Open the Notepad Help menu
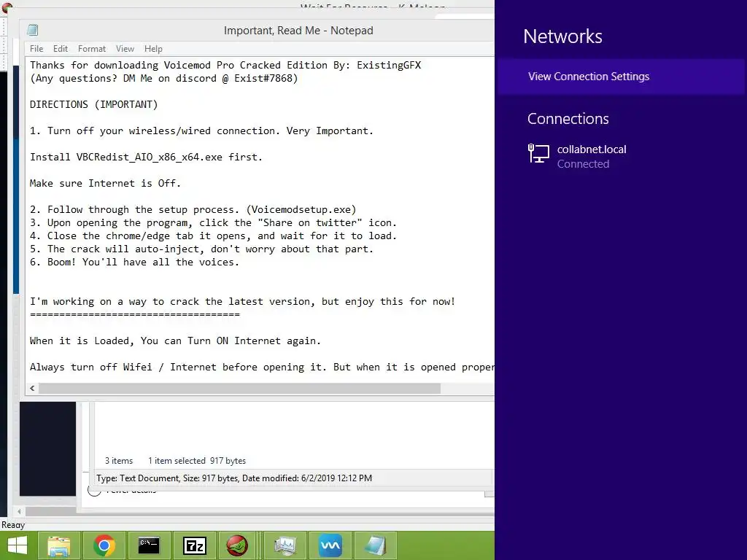The image size is (747, 560). pos(153,49)
